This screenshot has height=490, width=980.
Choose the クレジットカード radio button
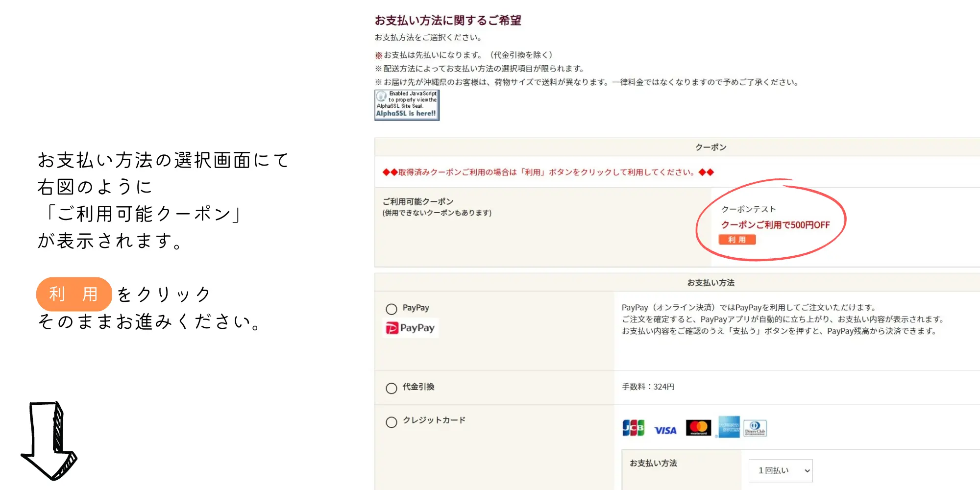391,422
